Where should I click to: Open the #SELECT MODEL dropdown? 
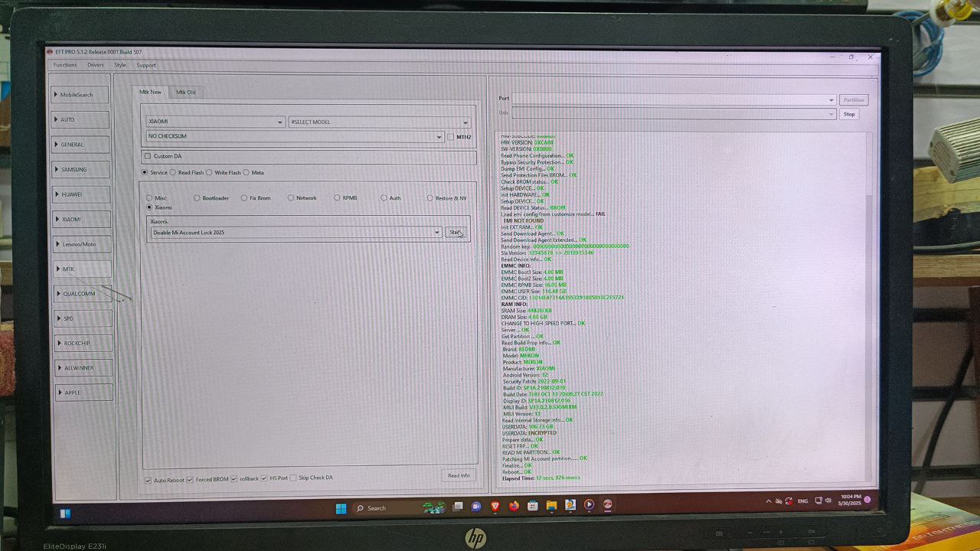click(379, 122)
